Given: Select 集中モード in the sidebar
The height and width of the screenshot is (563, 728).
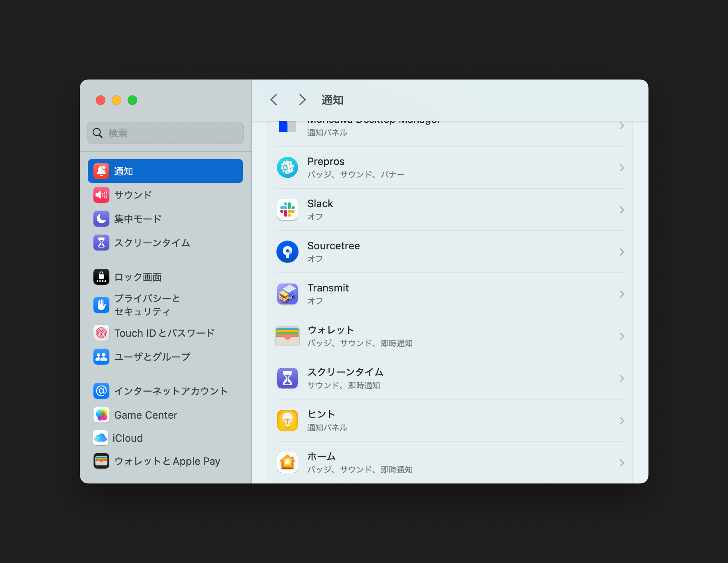Looking at the screenshot, I should (x=165, y=219).
